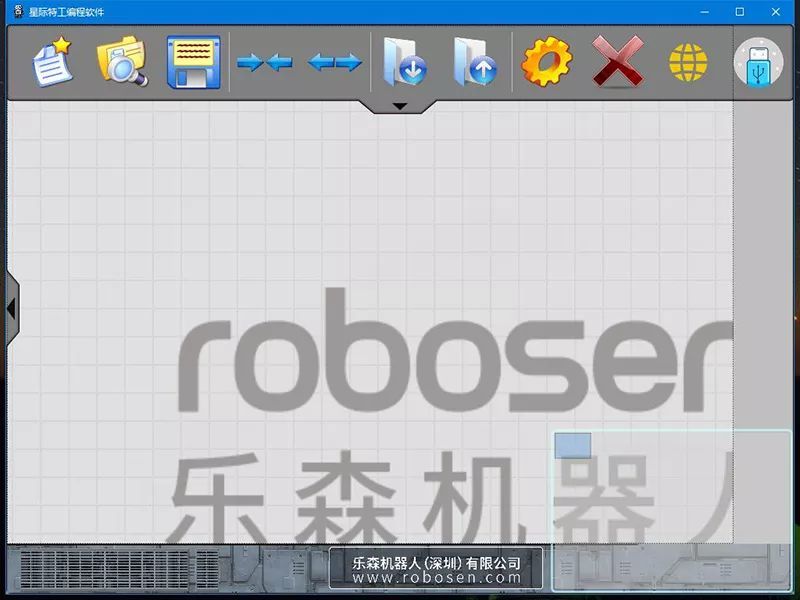Click the folder with the upload arrow
800x600 pixels.
(x=475, y=62)
